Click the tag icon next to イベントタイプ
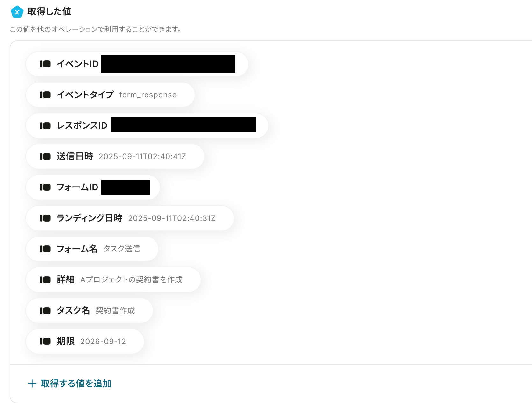532x403 pixels. tap(45, 95)
